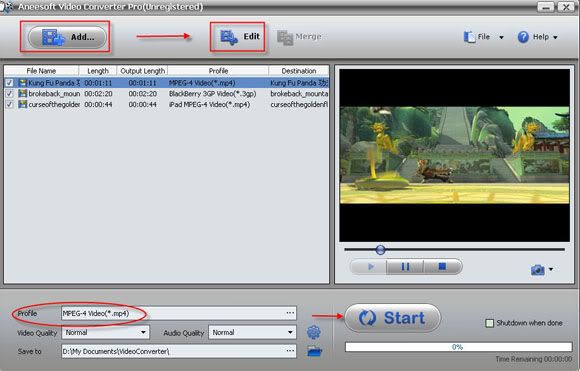Screen dimensions: 580x371
Task: Select iPad MPEG-4 Video(*.mp4) profile cell
Action: click(x=210, y=104)
